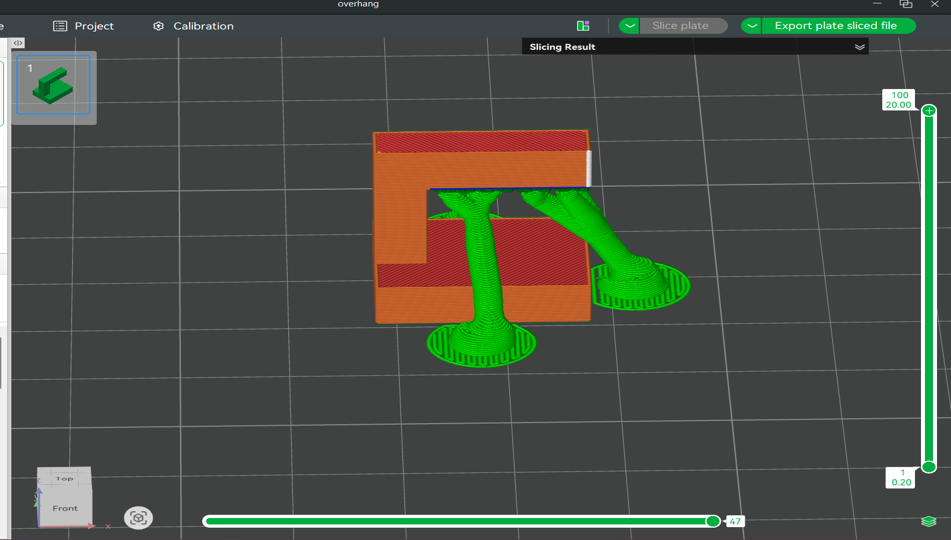Open the Project tab
The width and height of the screenshot is (951, 540).
pyautogui.click(x=84, y=26)
